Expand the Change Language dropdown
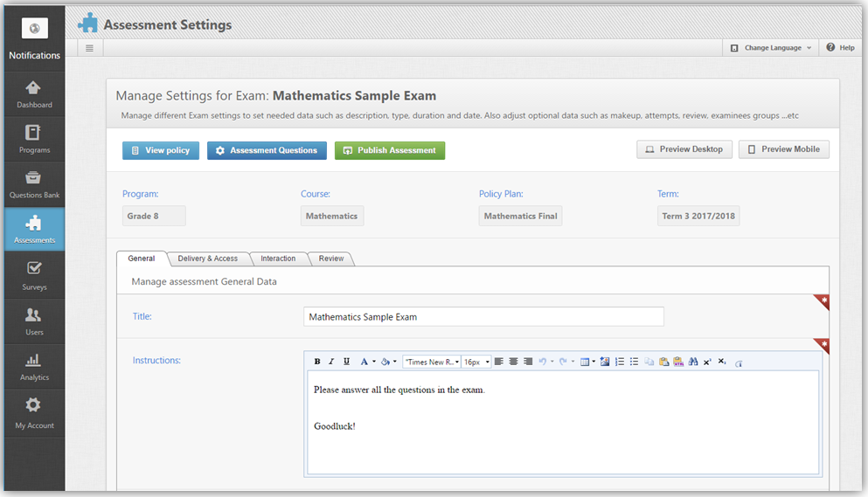This screenshot has width=868, height=497. [x=771, y=48]
